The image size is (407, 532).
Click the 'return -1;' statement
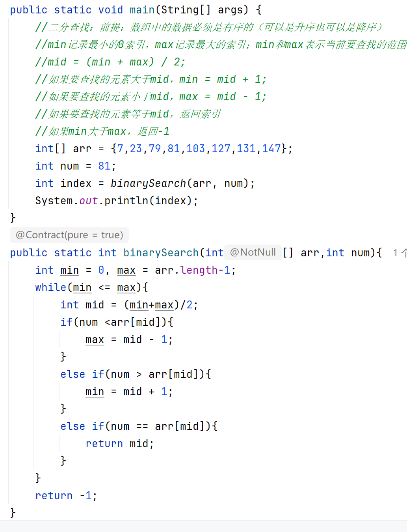click(66, 496)
